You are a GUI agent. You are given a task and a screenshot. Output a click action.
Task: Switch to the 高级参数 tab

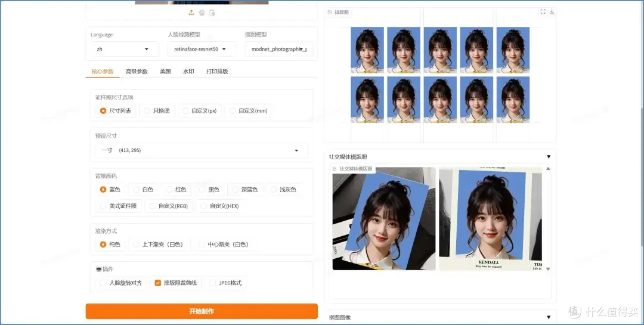(137, 72)
